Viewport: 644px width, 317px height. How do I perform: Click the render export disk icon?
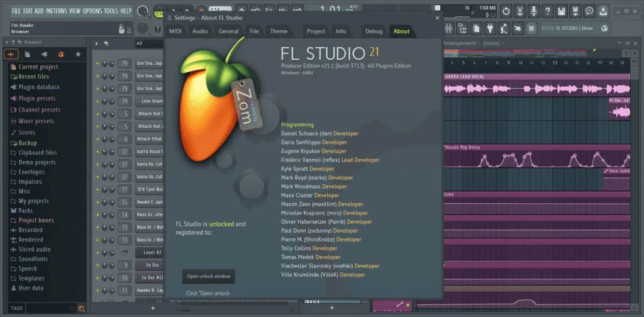coord(576,11)
